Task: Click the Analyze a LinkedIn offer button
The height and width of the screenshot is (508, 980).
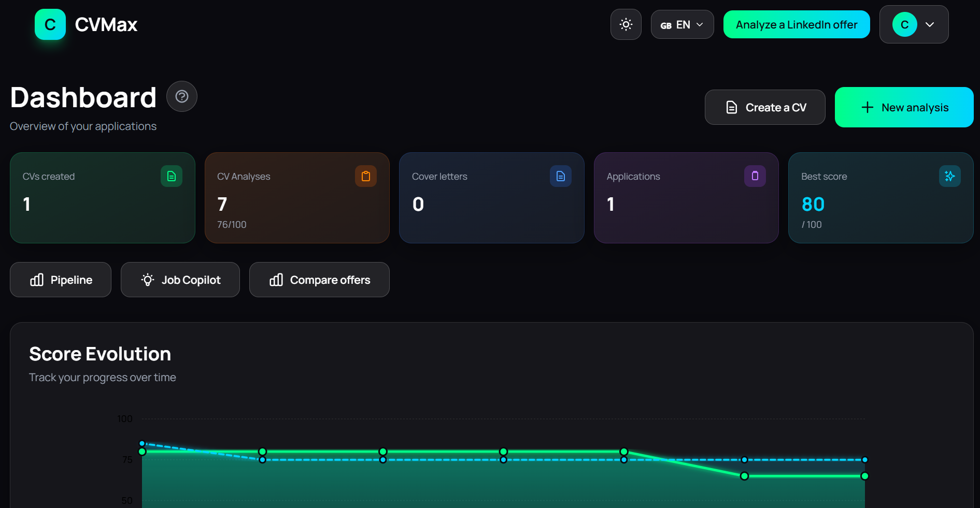Action: click(x=797, y=24)
